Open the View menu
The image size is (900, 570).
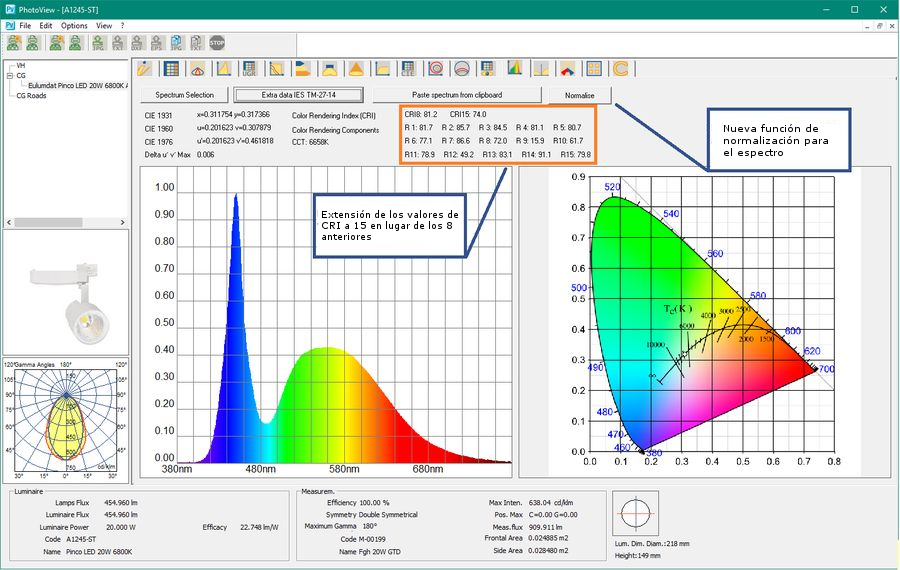(104, 25)
